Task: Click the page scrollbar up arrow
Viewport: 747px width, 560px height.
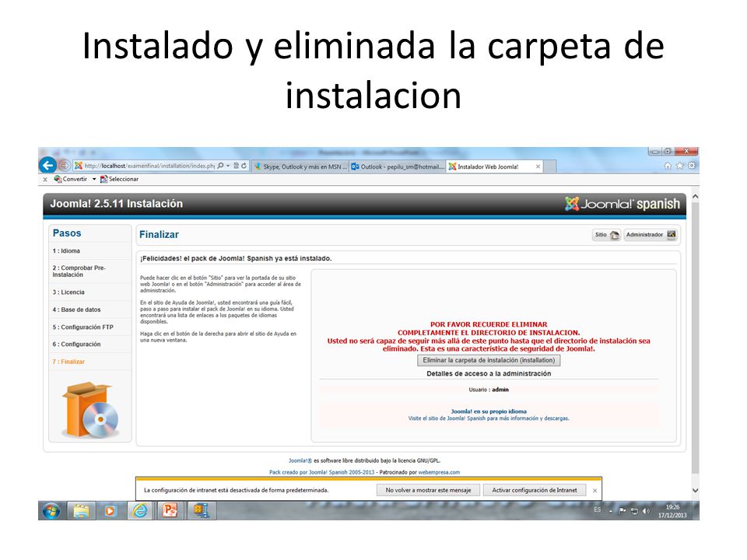Action: (x=695, y=196)
